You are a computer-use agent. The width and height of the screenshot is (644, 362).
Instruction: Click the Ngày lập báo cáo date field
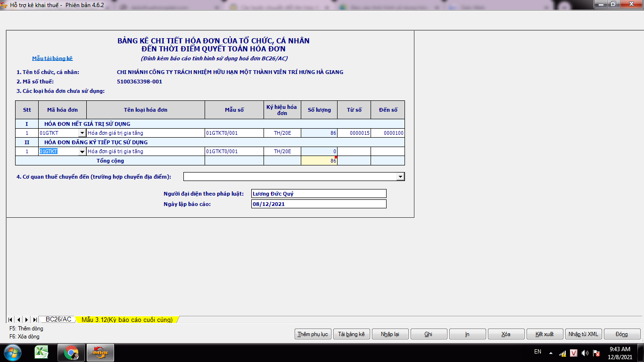coord(319,204)
